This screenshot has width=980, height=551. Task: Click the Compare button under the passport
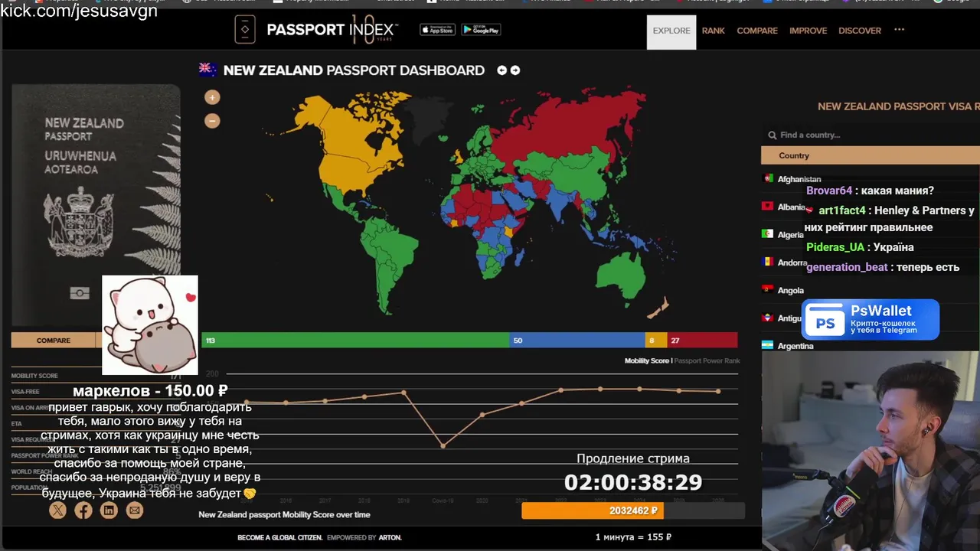pos(54,341)
